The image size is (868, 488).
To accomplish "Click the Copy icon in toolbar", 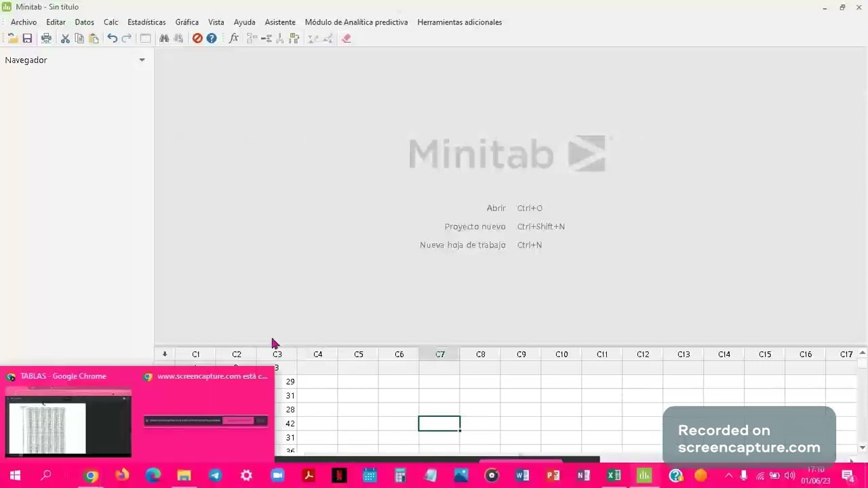I will (79, 39).
